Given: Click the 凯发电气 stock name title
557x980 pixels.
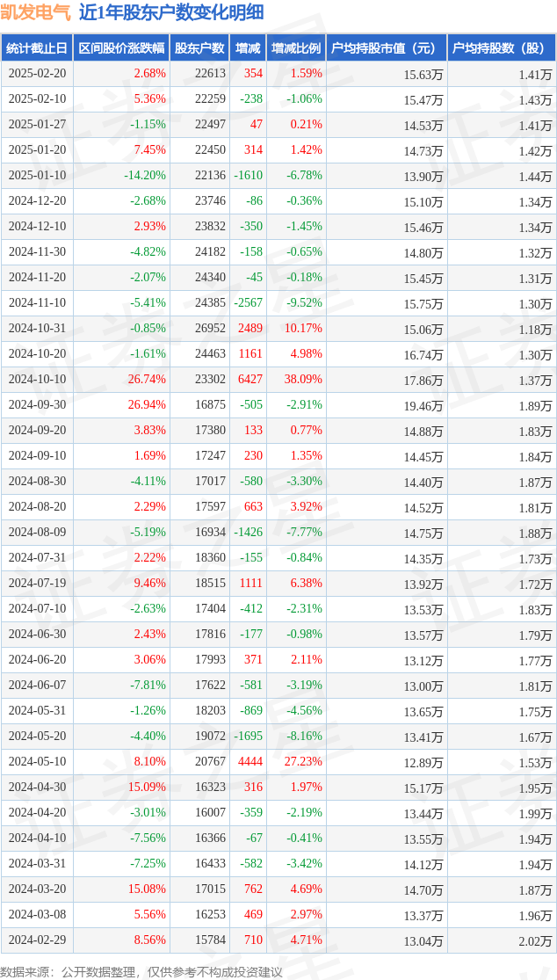Looking at the screenshot, I should point(36,12).
